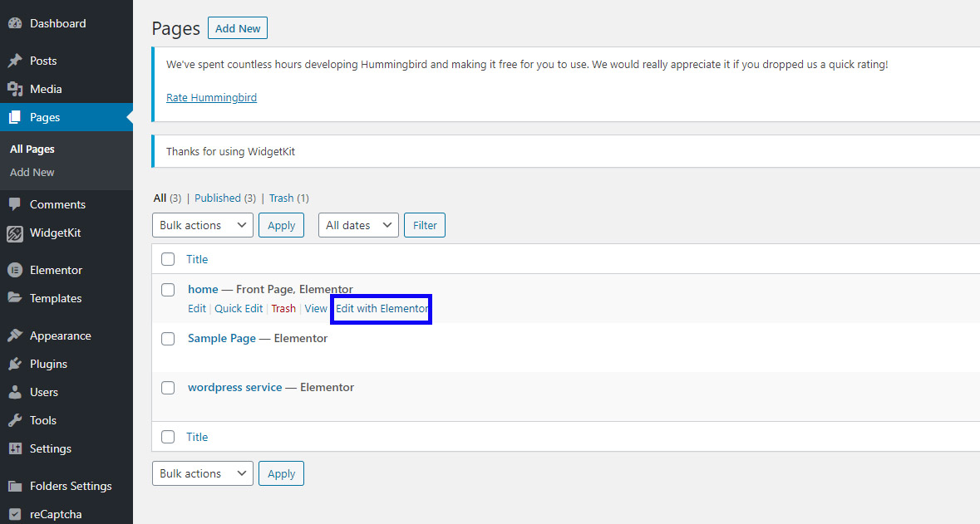Open the bottom Bulk actions dropdown
This screenshot has height=524, width=980.
click(x=203, y=473)
